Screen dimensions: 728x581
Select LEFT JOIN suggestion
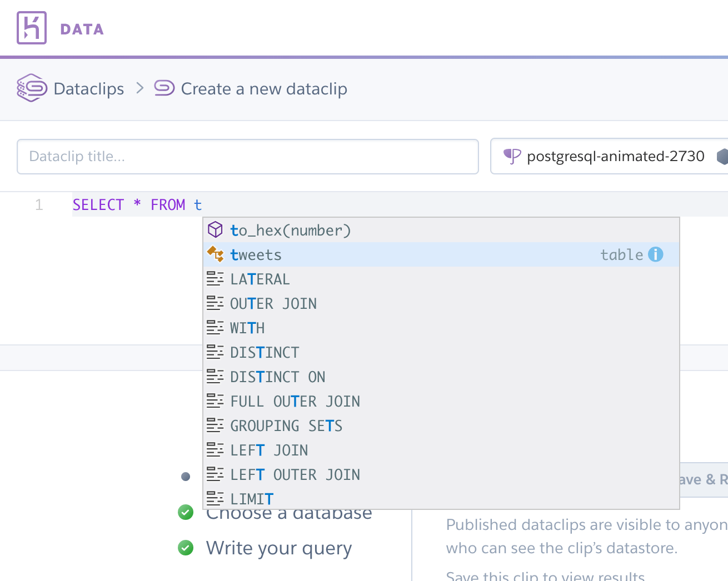(x=441, y=450)
